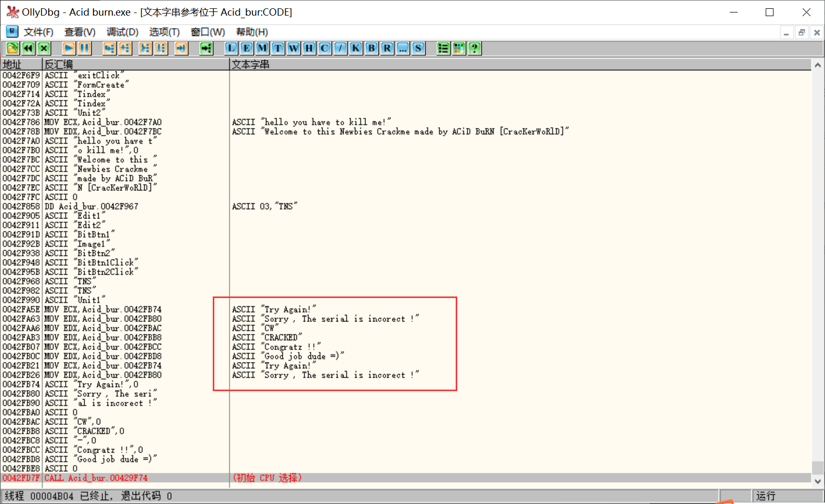Select the "FormCreate" row at 0042F709

(406, 85)
